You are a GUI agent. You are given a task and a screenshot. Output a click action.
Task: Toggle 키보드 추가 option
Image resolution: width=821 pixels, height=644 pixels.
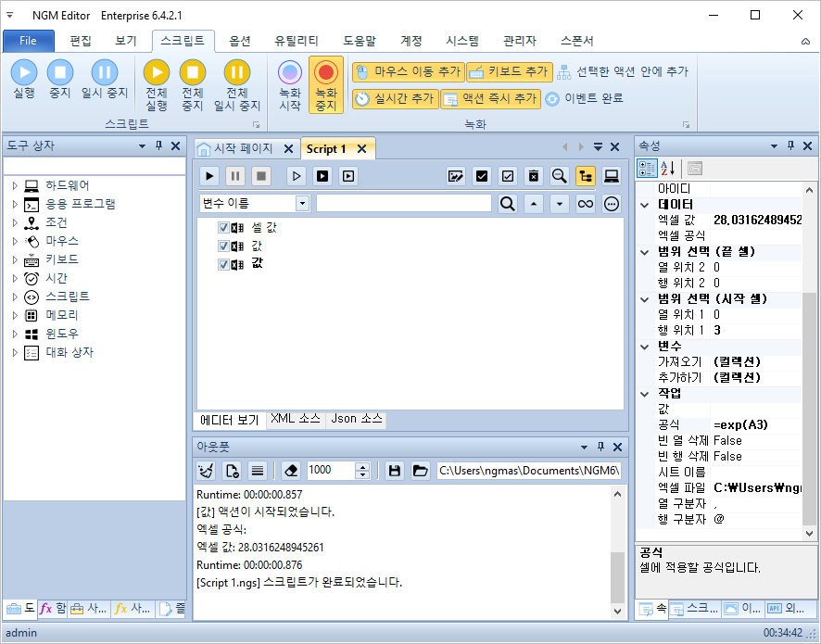pos(510,71)
